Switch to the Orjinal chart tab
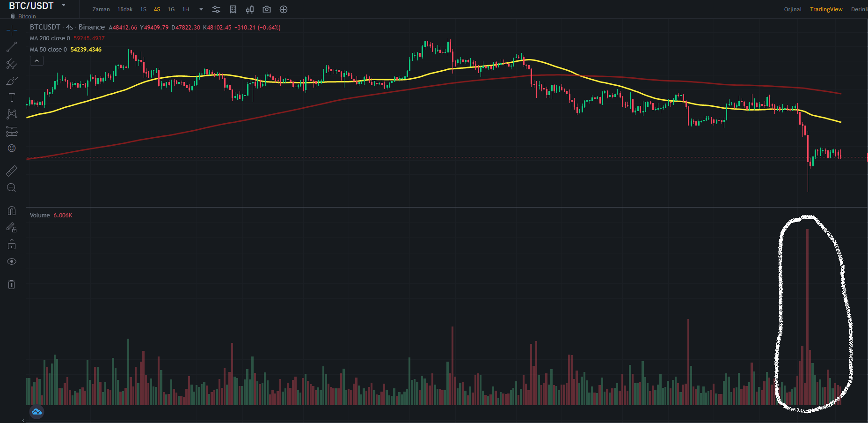This screenshot has height=423, width=868. 793,9
